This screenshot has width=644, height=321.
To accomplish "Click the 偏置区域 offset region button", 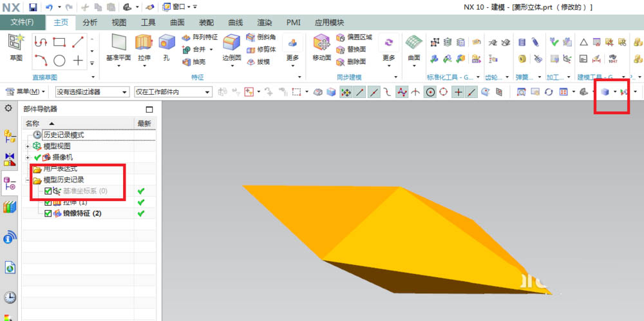I will 354,37.
